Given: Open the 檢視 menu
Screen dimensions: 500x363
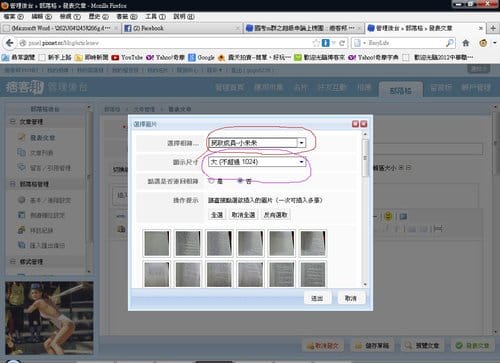Looking at the screenshot, I should pyautogui.click(x=70, y=16).
